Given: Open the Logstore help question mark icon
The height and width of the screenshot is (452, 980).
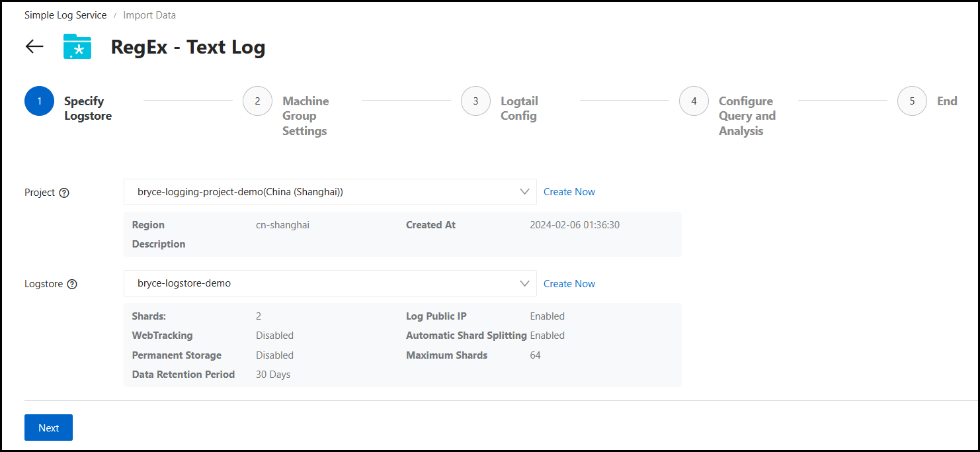Looking at the screenshot, I should (x=72, y=285).
